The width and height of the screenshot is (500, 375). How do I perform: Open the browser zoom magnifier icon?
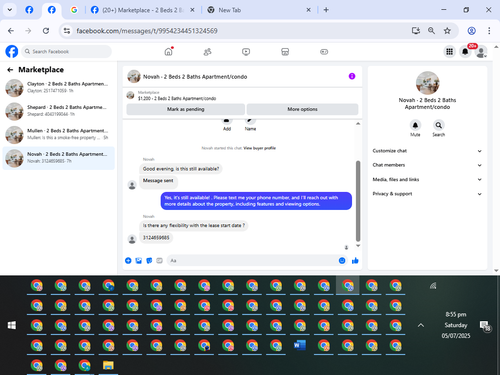pyautogui.click(x=431, y=31)
